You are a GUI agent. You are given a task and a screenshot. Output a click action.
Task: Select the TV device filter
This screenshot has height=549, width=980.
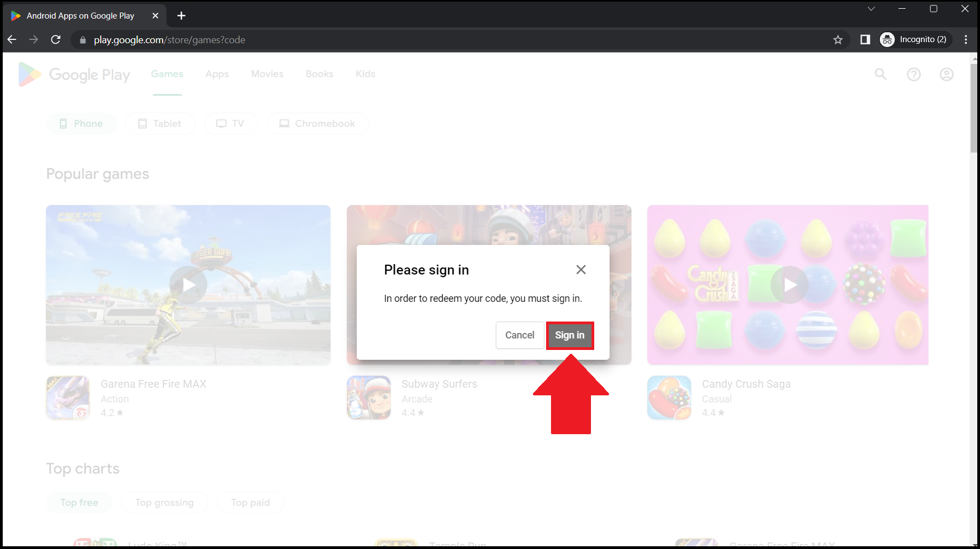pos(230,124)
